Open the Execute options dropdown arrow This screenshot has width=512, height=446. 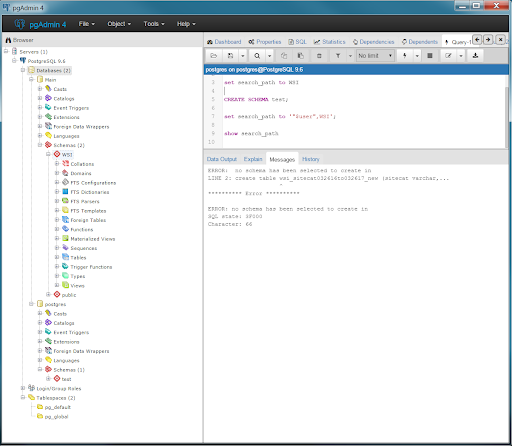tap(417, 56)
